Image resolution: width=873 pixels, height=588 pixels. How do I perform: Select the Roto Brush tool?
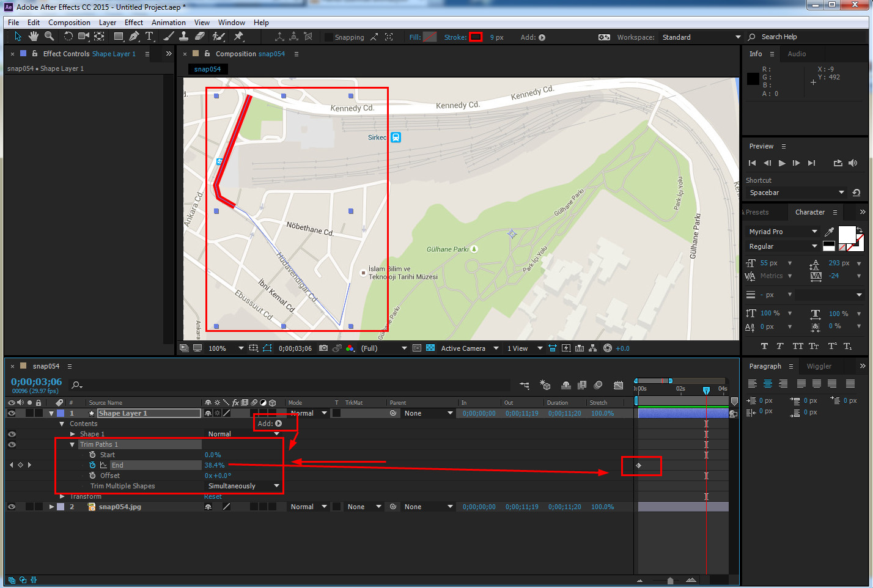[x=219, y=37]
